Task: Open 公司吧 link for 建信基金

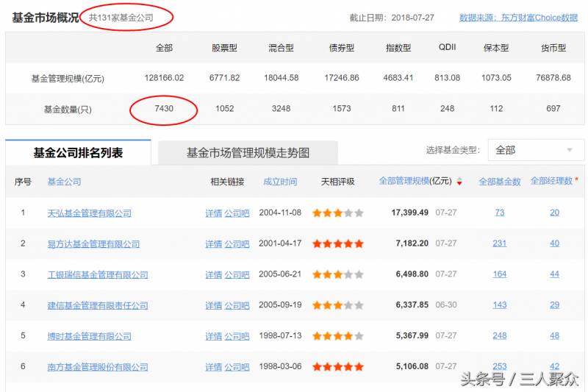Action: pyautogui.click(x=237, y=305)
